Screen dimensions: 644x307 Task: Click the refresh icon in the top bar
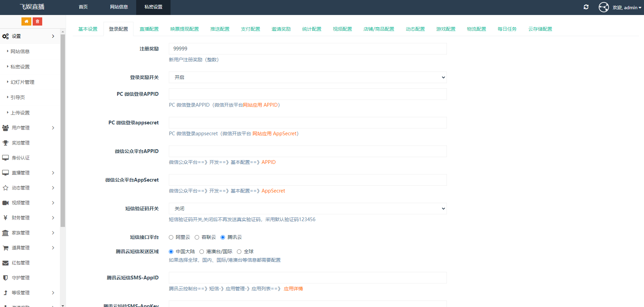[x=586, y=7]
